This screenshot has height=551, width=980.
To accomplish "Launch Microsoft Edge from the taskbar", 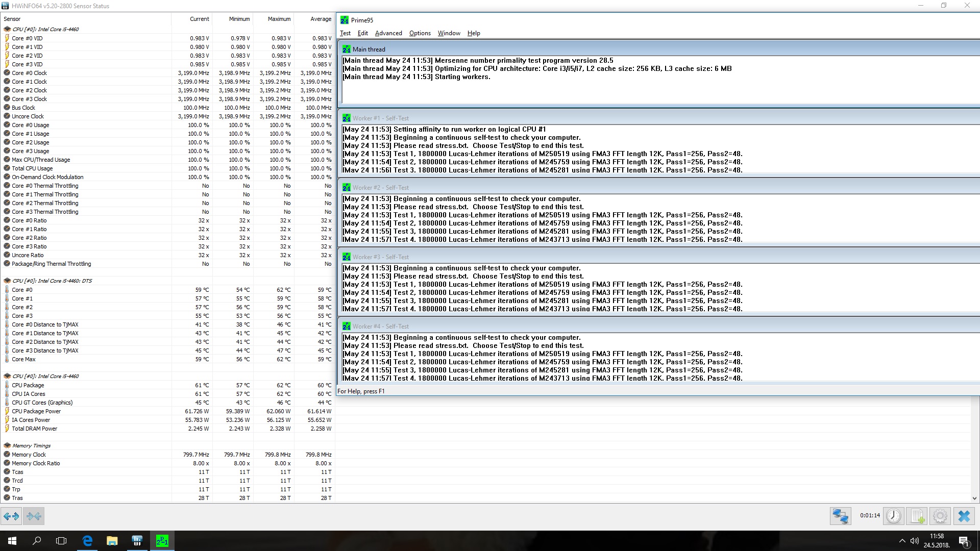I will coord(87,541).
